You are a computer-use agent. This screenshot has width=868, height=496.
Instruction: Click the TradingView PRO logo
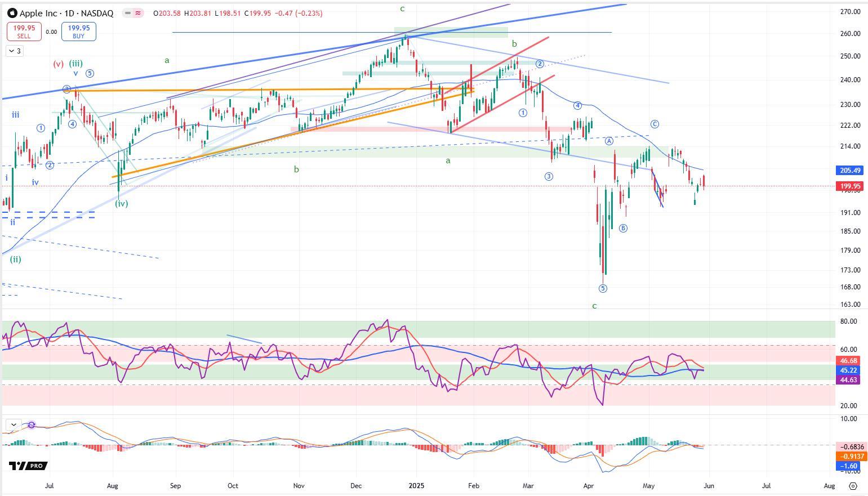pyautogui.click(x=28, y=466)
